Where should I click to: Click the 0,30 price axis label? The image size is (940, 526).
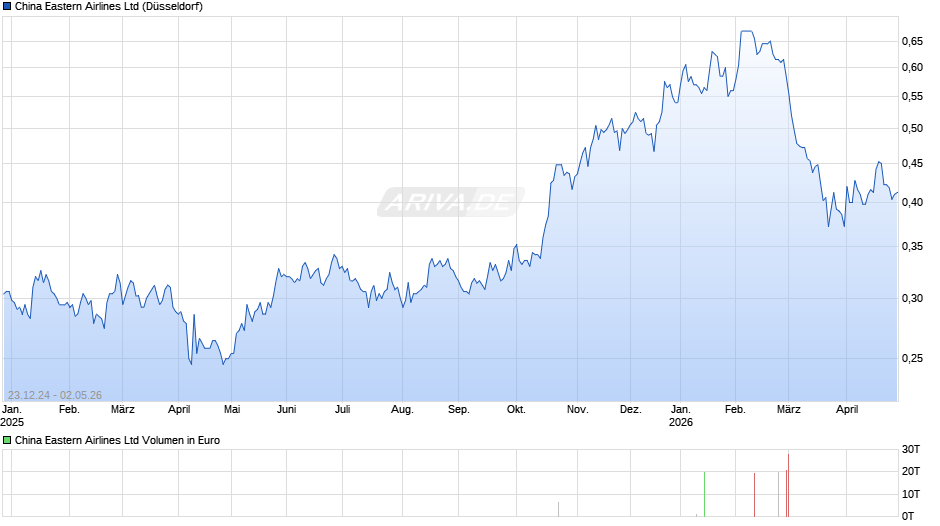pos(912,299)
